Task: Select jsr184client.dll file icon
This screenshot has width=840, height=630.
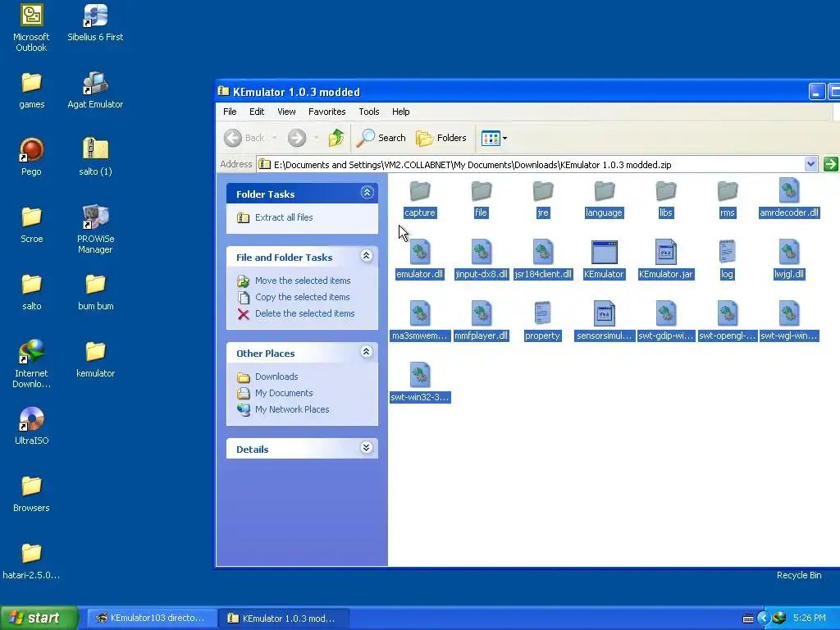Action: point(543,252)
